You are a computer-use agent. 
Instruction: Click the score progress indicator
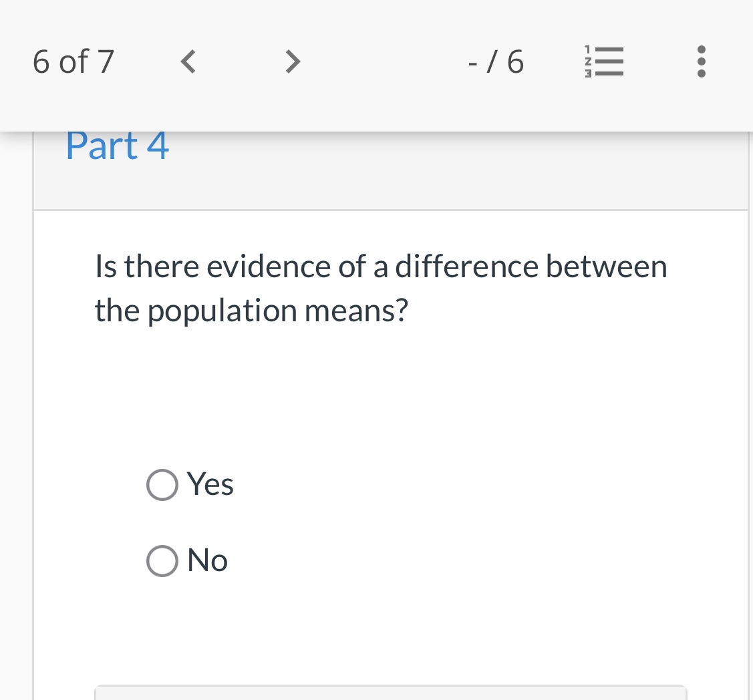coord(495,61)
